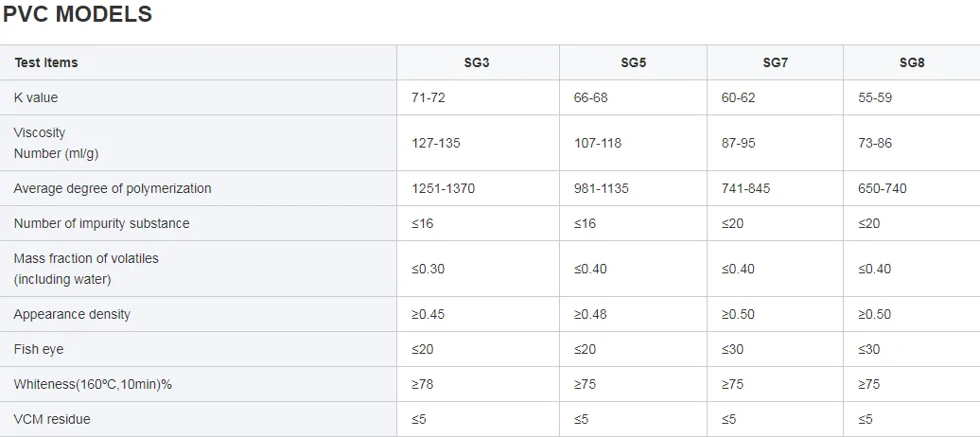Select the SG7 column header
The image size is (980, 437).
click(775, 62)
